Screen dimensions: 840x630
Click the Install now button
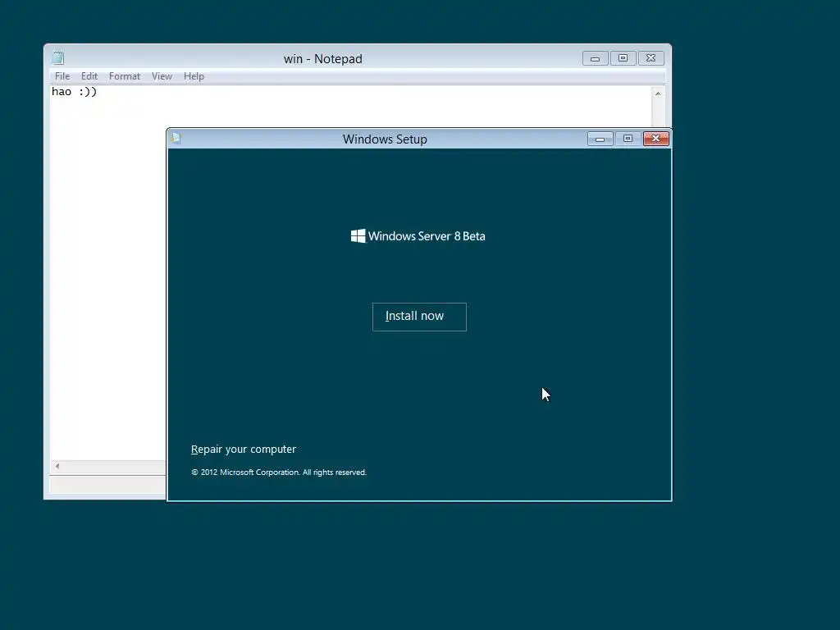click(419, 317)
